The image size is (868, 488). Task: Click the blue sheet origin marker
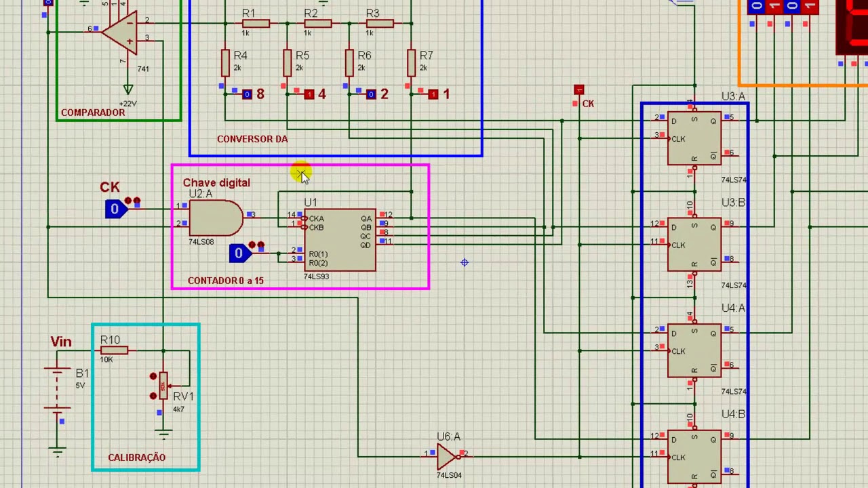tap(465, 262)
